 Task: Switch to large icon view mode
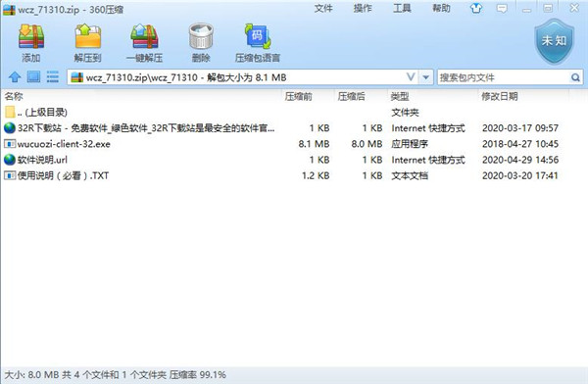pos(33,77)
